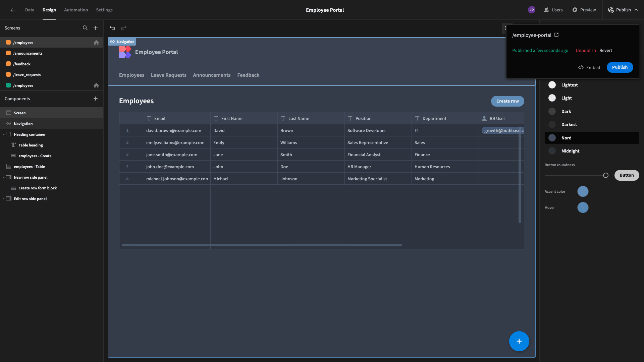Screen dimensions: 644x362
Task: Click the redo arrow icon
Action: click(x=123, y=28)
